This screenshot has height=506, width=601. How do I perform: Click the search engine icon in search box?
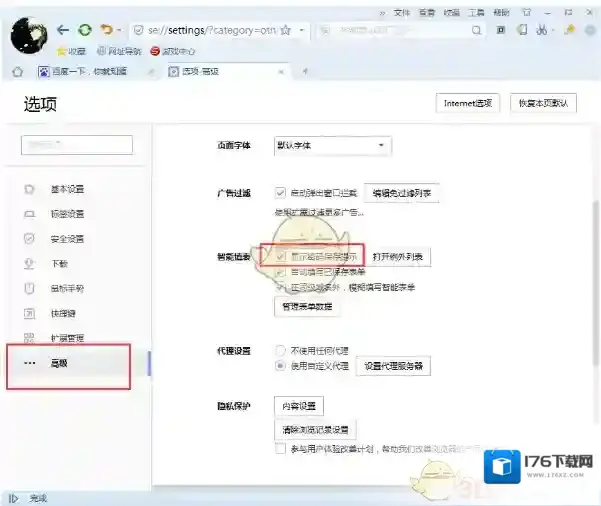(325, 30)
